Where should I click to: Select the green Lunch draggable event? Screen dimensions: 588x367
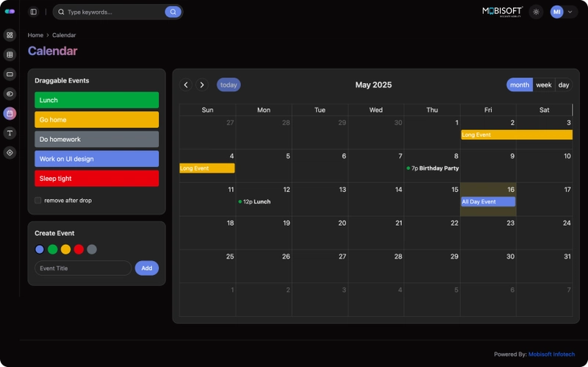coord(97,100)
